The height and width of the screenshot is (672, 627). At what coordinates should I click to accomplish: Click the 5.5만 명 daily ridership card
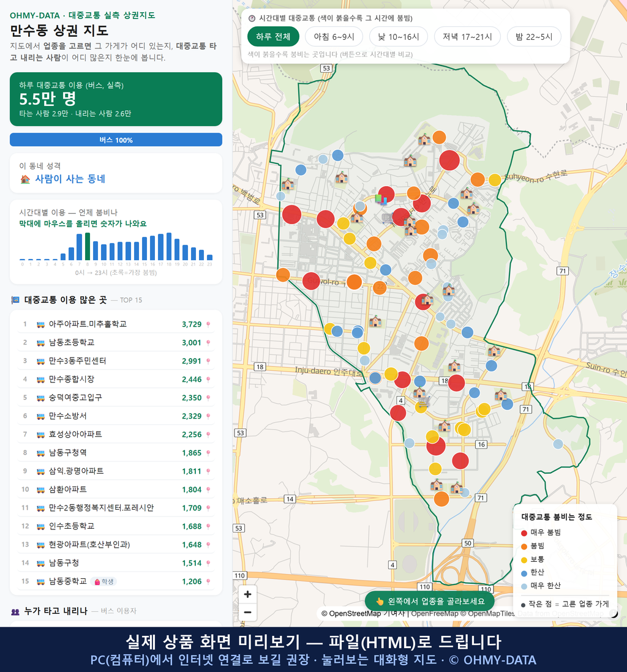(116, 99)
